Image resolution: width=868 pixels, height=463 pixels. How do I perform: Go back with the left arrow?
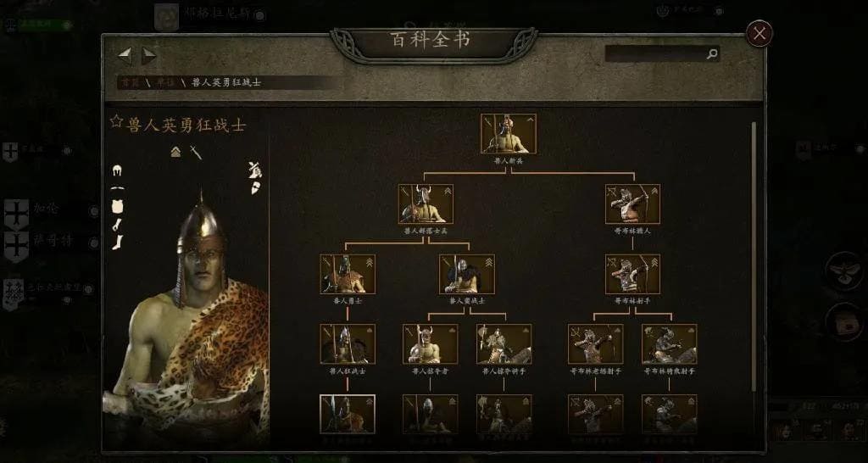pyautogui.click(x=125, y=55)
